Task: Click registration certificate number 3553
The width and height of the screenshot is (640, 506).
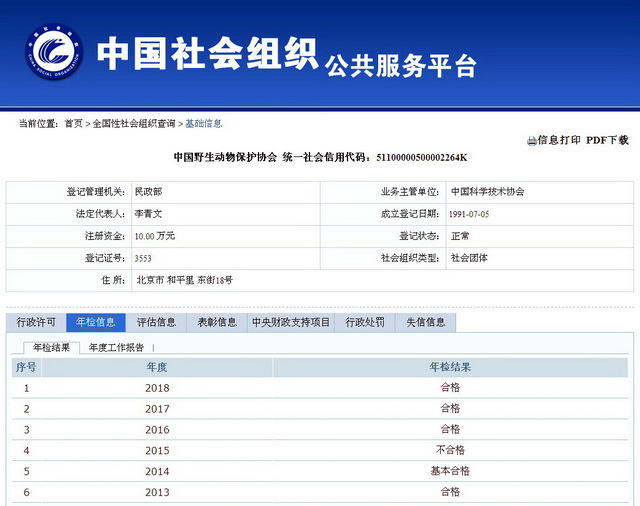Action: pos(143,258)
